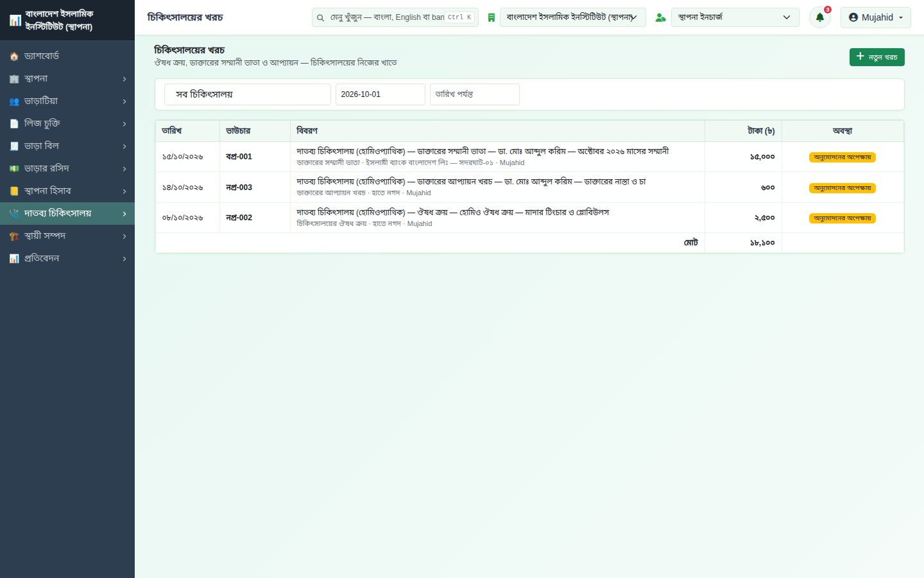This screenshot has width=924, height=578.
Task: Click the ভাড়াটিয়া people icon in sidebar
Action: tap(14, 101)
